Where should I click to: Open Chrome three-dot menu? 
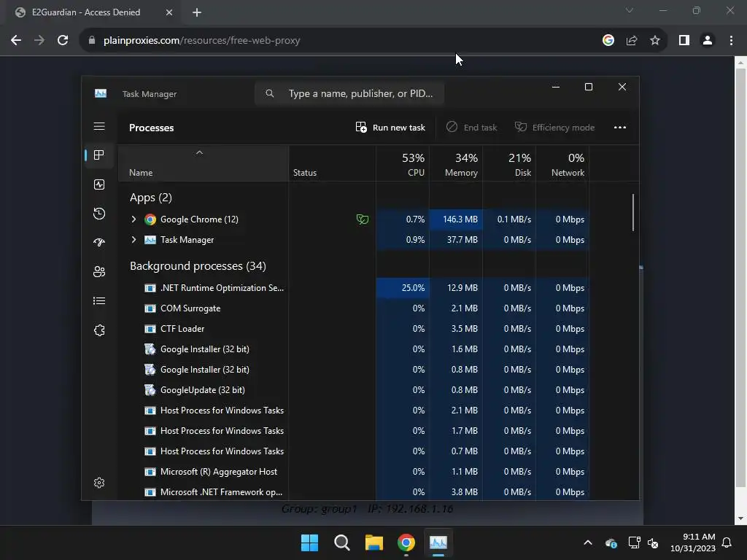(731, 41)
